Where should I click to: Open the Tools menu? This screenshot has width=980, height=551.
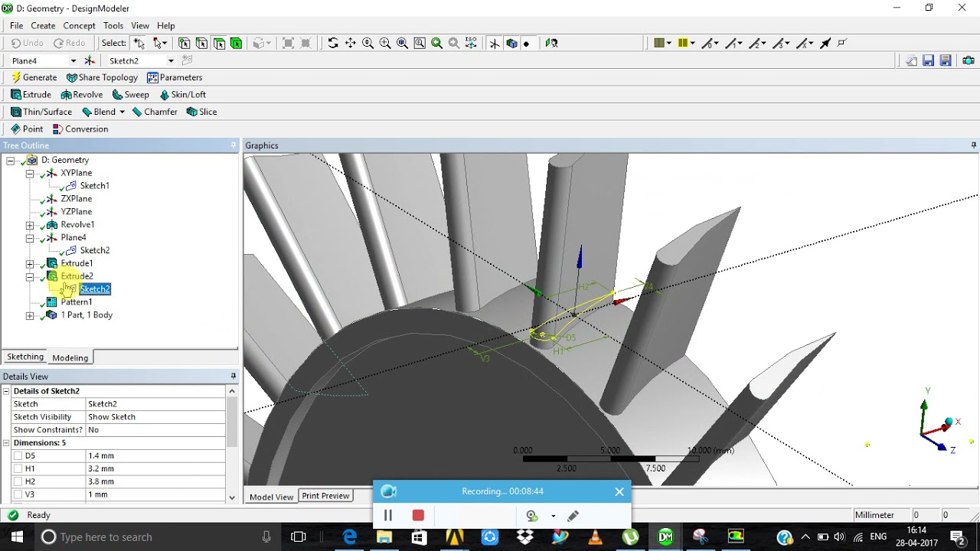113,25
